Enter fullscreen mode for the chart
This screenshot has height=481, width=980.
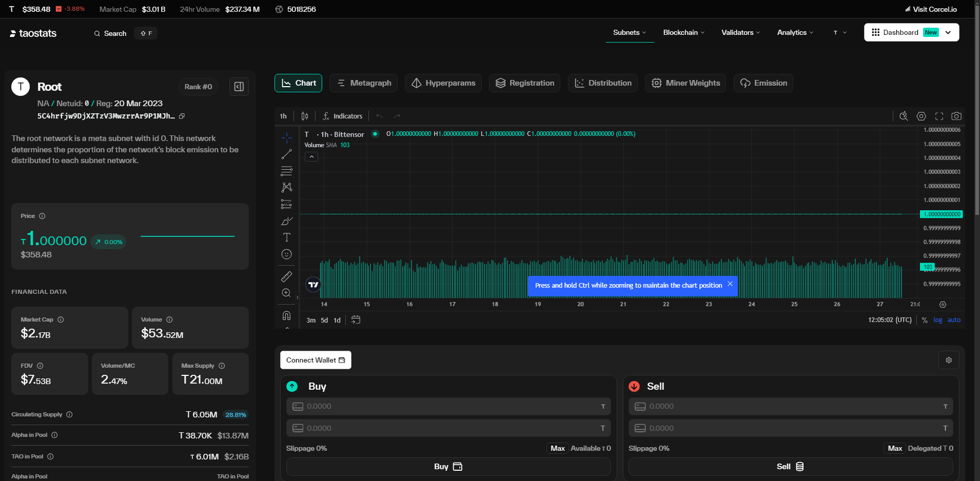point(939,116)
